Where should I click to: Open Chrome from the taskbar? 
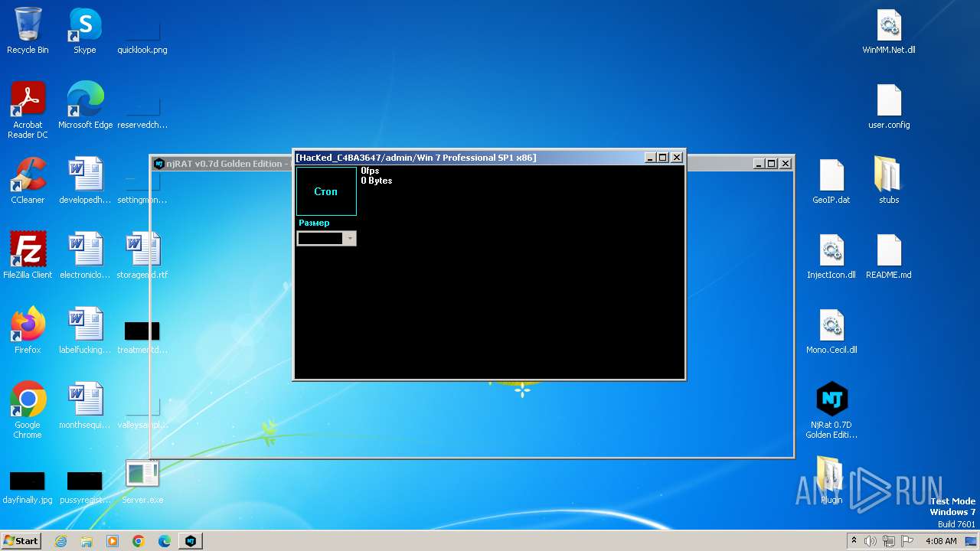[139, 541]
